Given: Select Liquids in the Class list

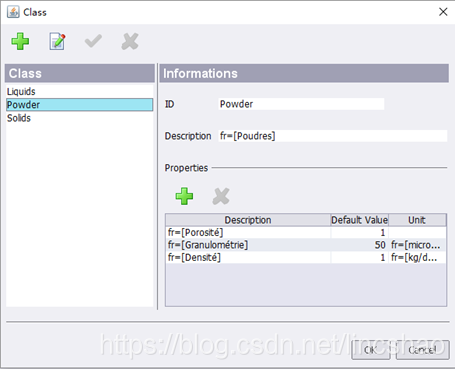Looking at the screenshot, I should pos(79,91).
